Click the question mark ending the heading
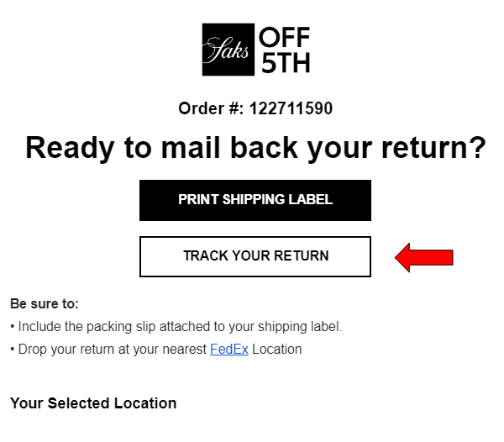Viewport: 504px width, 442px height. pyautogui.click(x=476, y=148)
